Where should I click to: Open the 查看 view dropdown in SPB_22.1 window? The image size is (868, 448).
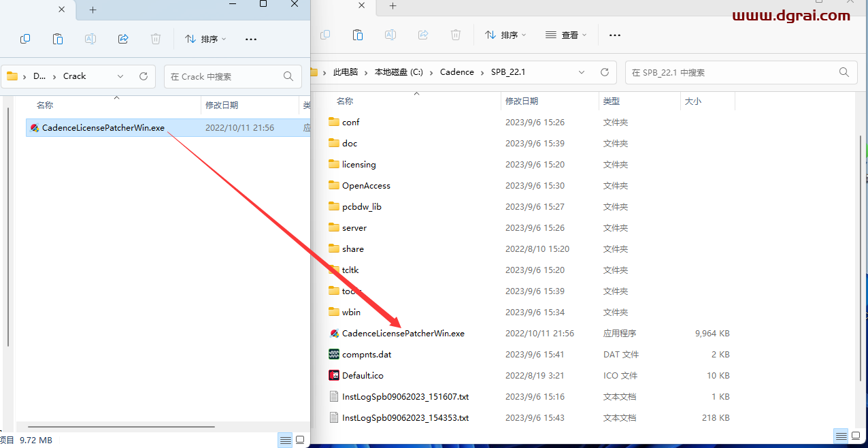tap(566, 35)
